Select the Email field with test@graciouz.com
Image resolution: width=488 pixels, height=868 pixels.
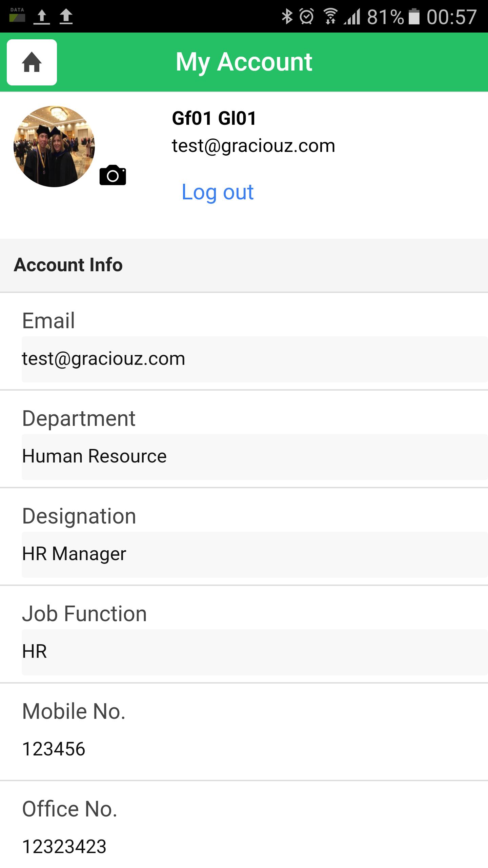tap(255, 359)
